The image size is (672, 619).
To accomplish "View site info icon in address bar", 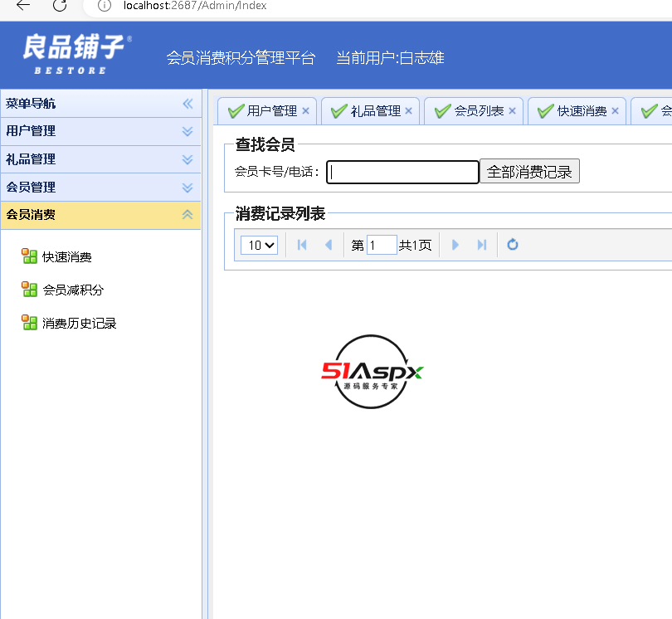I will pos(105,6).
